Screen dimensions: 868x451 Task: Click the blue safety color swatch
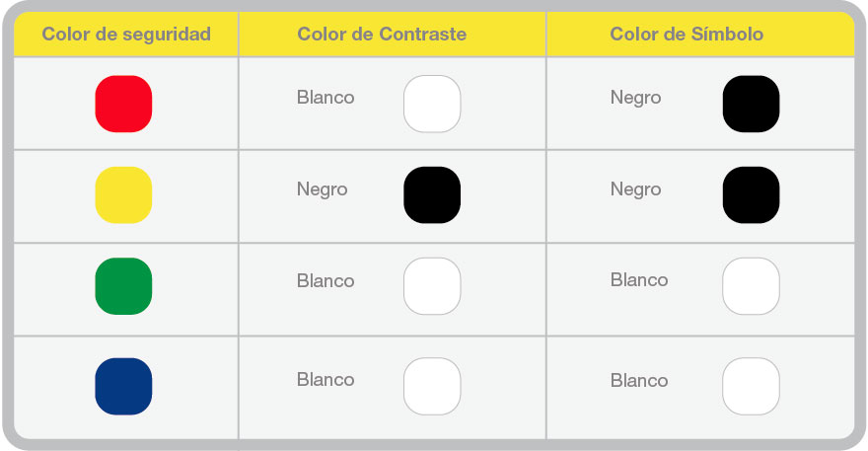123,386
